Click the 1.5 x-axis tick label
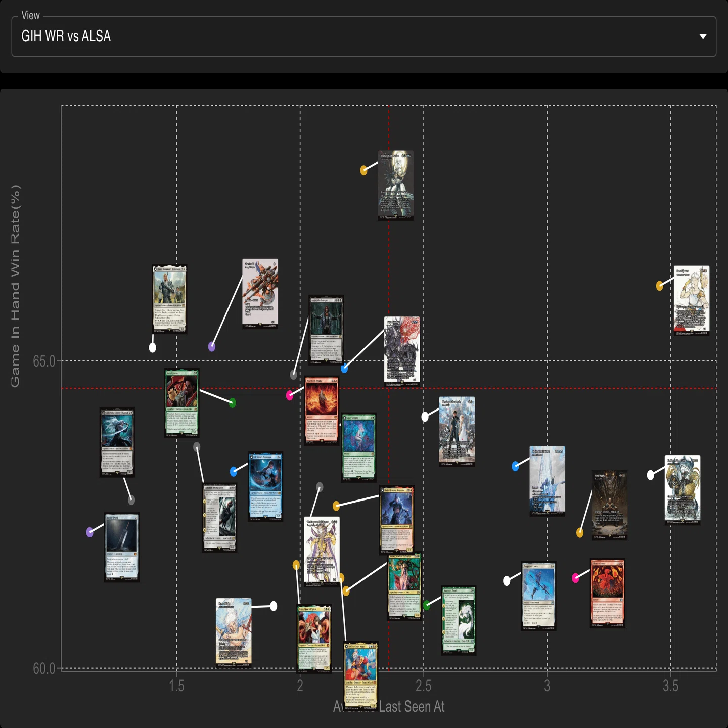This screenshot has width=728, height=728. point(176,686)
